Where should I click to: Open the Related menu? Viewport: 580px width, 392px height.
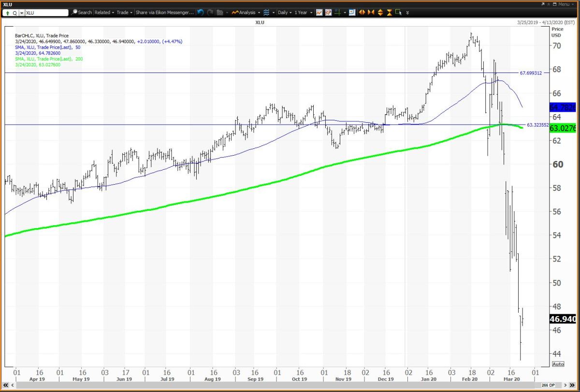[103, 12]
